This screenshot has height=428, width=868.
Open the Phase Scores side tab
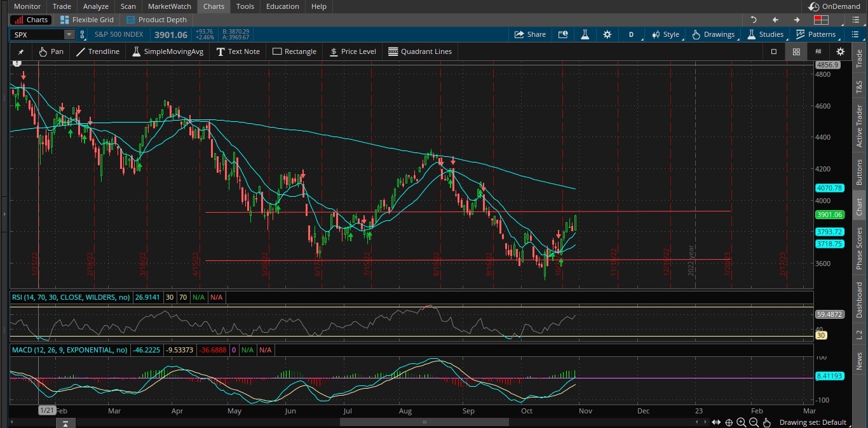click(860, 248)
